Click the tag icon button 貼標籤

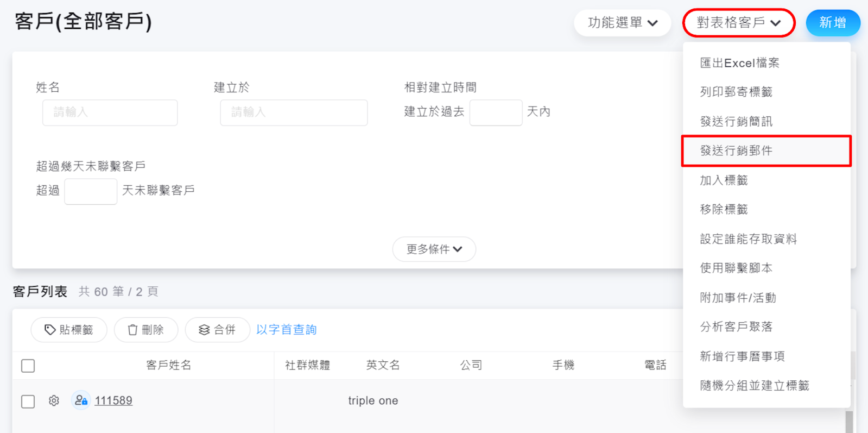click(x=69, y=330)
